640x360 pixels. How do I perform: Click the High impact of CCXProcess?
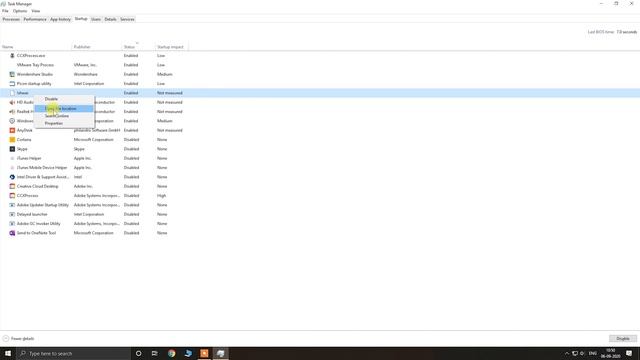point(162,196)
